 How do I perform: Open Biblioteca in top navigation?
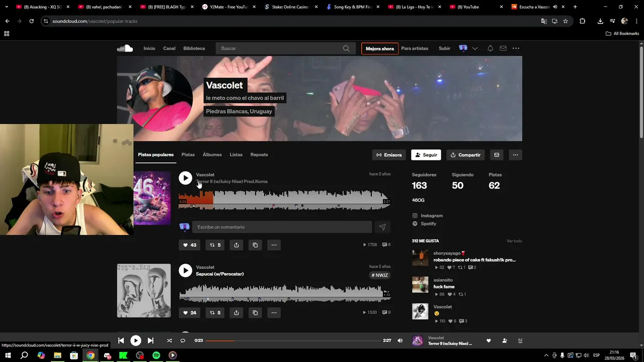coord(194,48)
